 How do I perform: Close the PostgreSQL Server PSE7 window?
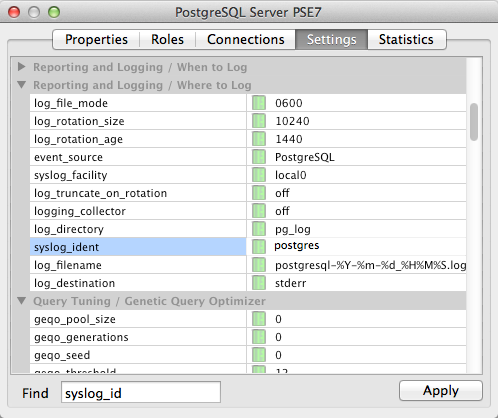pos(14,12)
